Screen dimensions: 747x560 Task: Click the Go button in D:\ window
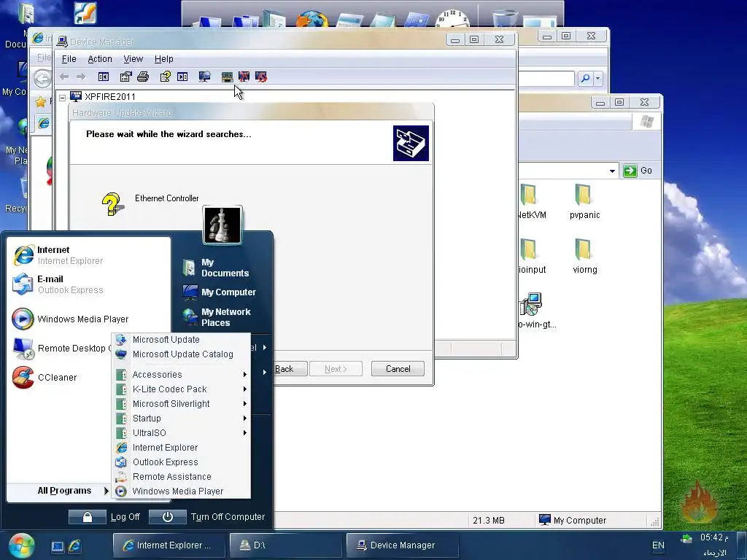[x=638, y=171]
